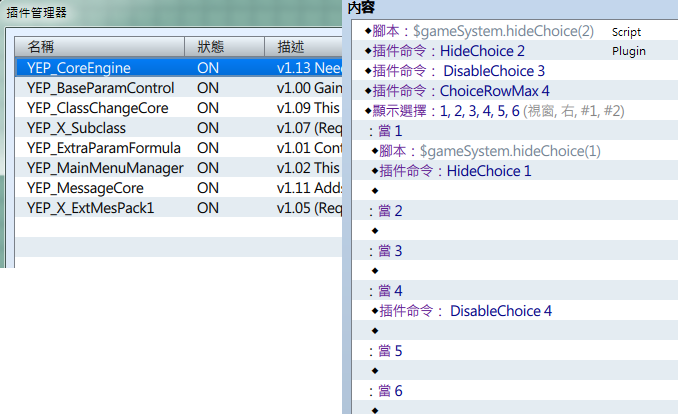The width and height of the screenshot is (678, 414).
Task: Select the YEP_BaseParamControl plugin row
Action: point(179,88)
